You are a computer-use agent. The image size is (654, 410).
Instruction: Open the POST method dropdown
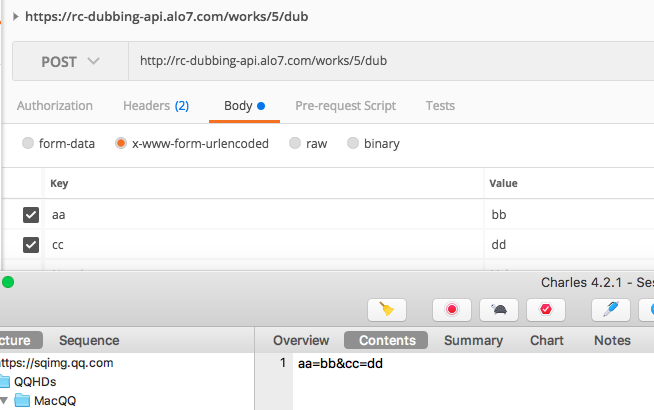[x=70, y=61]
